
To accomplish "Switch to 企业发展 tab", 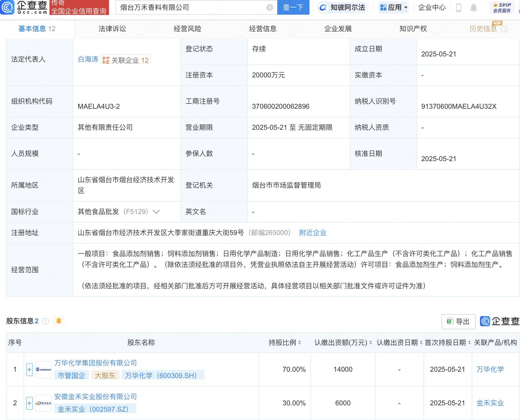I will [x=338, y=29].
